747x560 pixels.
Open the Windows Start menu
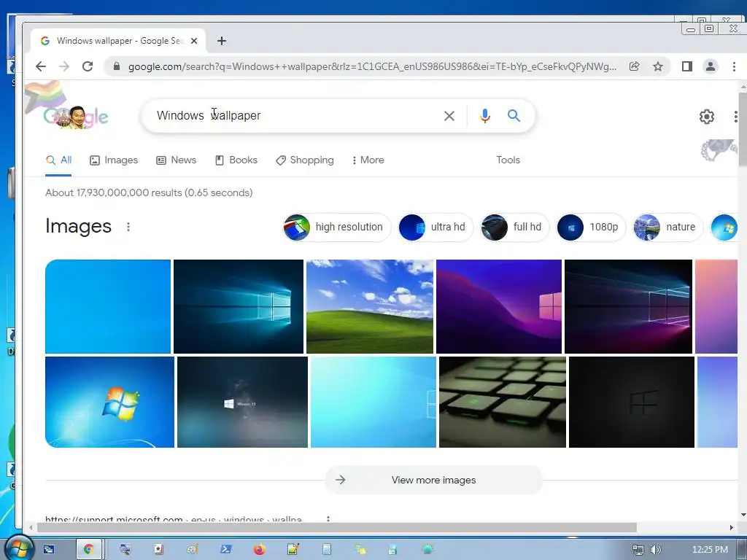[19, 548]
